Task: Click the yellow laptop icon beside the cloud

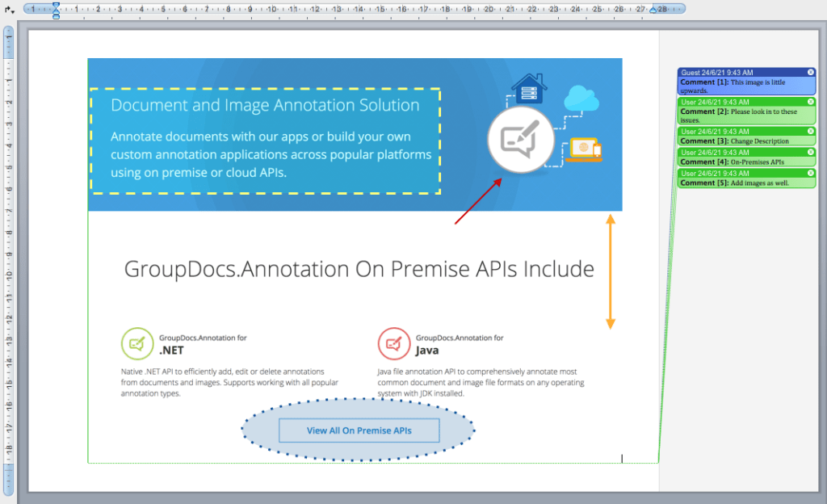Action: click(582, 148)
